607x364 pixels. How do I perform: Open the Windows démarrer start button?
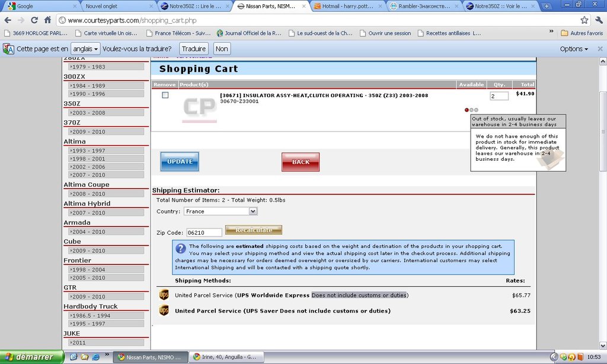(x=32, y=357)
